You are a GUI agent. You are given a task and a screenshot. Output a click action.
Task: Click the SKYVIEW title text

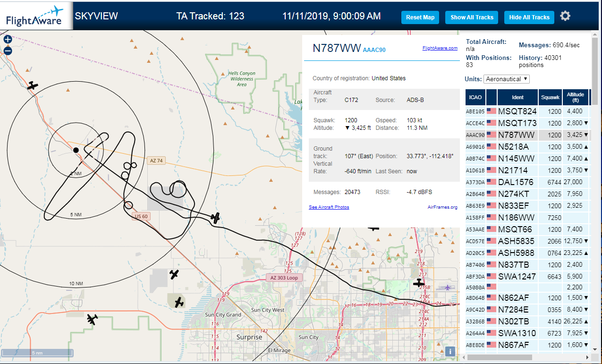(96, 16)
